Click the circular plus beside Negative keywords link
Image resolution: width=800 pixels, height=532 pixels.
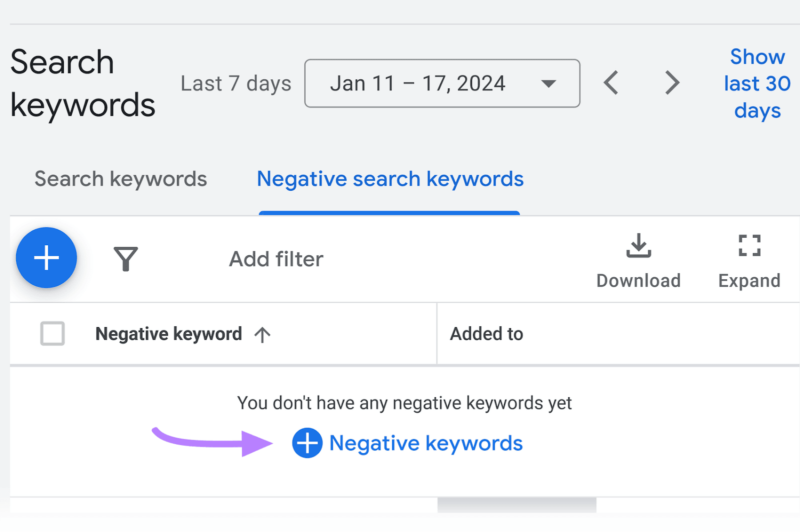coord(306,443)
